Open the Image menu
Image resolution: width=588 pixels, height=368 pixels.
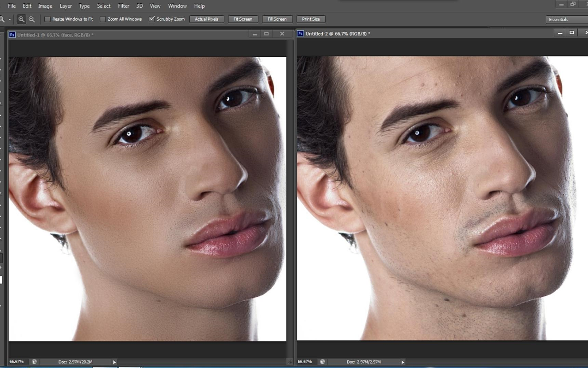pos(45,6)
